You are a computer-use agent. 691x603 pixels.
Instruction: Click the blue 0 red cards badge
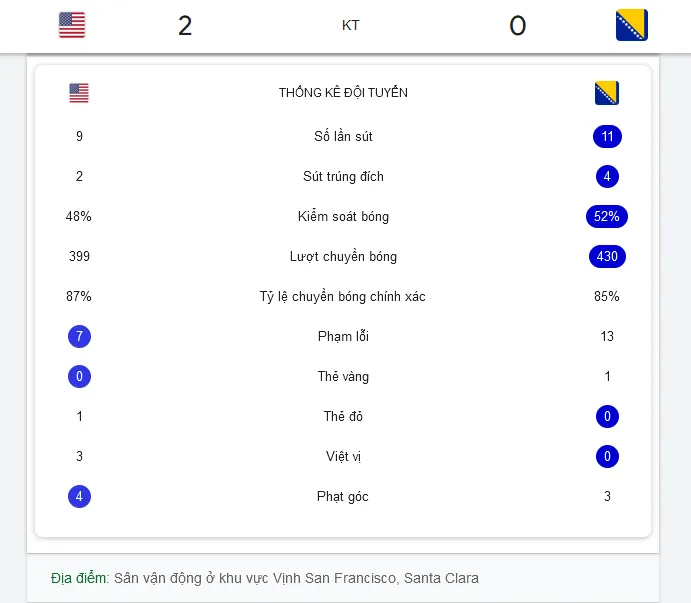click(x=607, y=417)
